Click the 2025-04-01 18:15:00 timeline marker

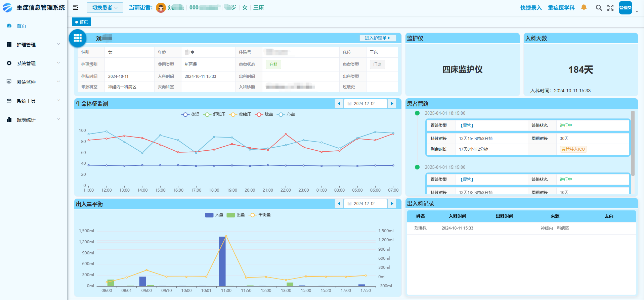[x=417, y=113]
